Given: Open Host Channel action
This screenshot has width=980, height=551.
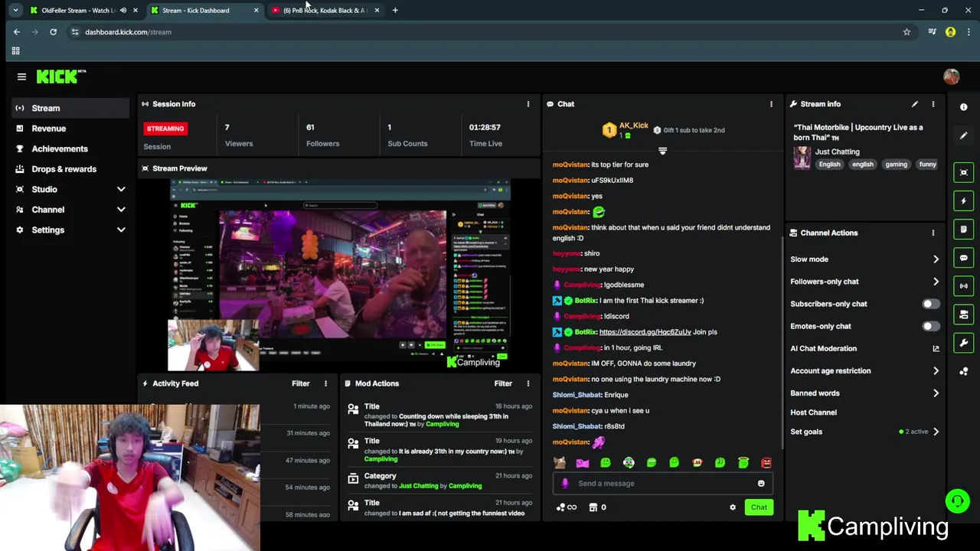Looking at the screenshot, I should [x=813, y=412].
